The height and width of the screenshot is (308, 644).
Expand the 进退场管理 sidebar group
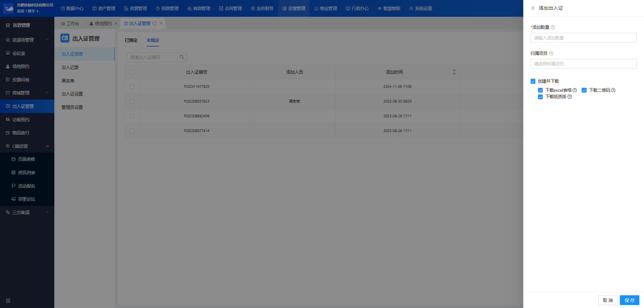[x=27, y=40]
